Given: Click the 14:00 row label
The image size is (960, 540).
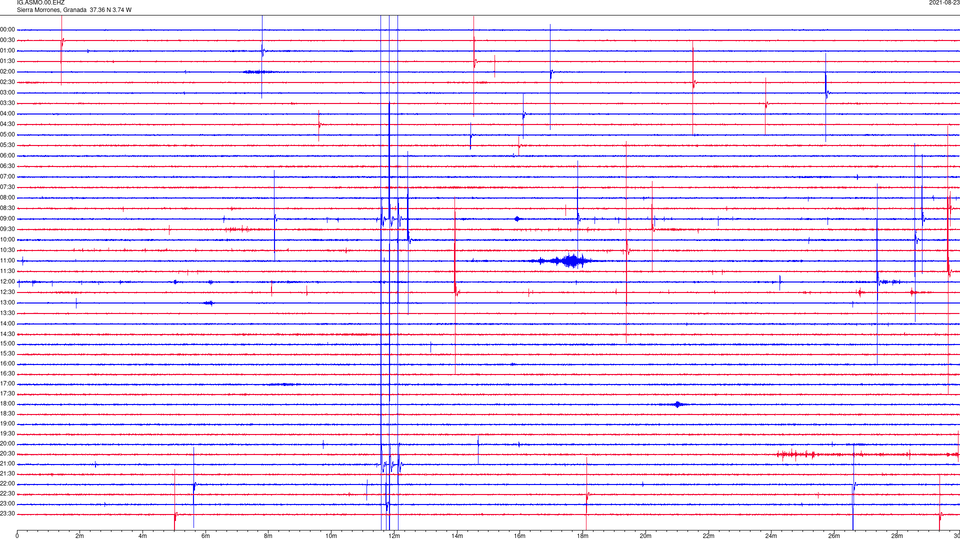Looking at the screenshot, I should (x=8, y=323).
